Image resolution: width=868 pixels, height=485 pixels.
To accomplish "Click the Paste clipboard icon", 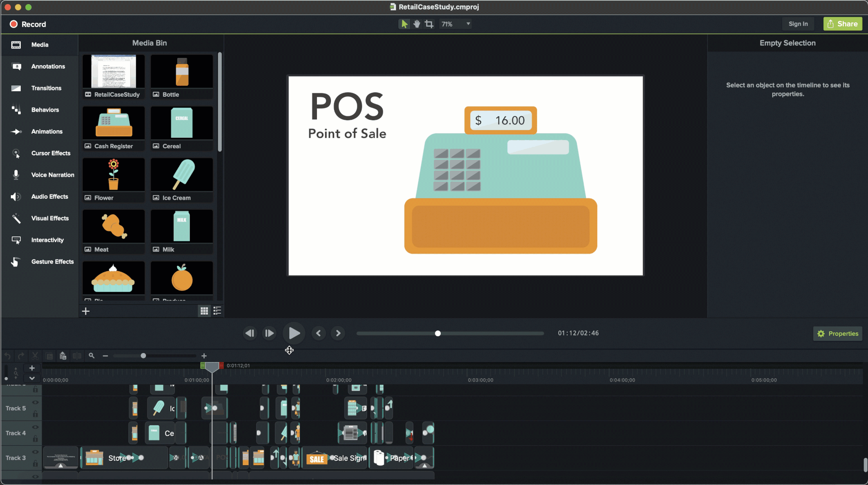I will pos(63,356).
